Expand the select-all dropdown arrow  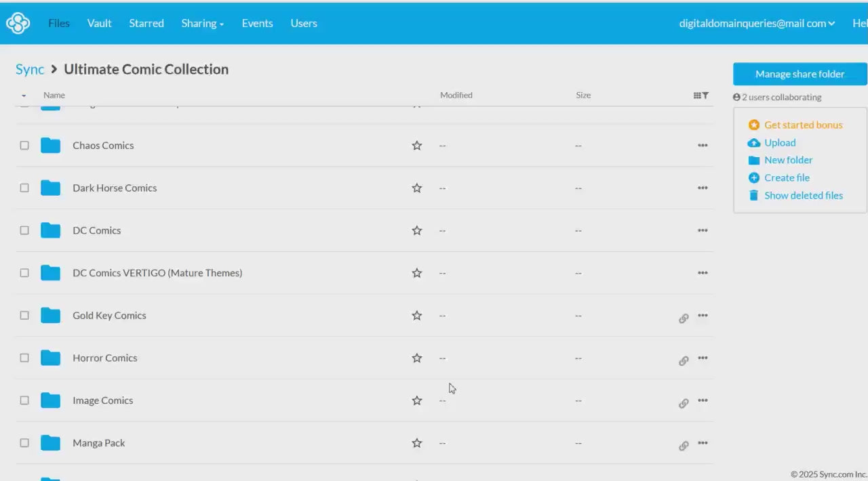click(x=24, y=96)
